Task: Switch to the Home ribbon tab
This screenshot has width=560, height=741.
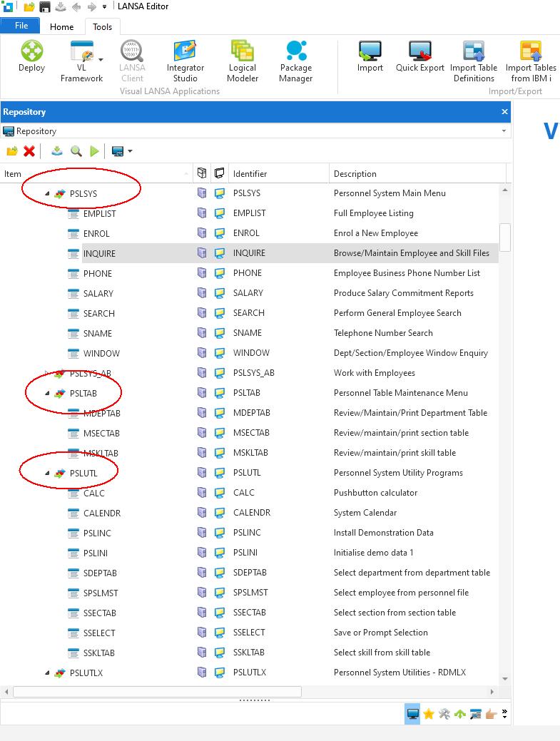Action: click(x=61, y=26)
